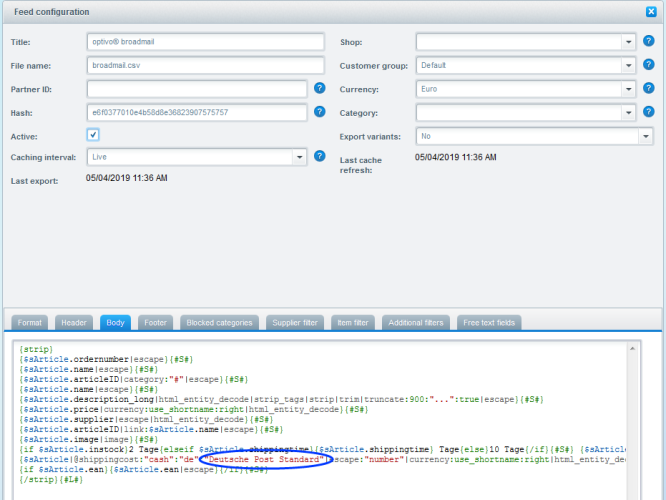The height and width of the screenshot is (500, 666).
Task: Click the {/strip}{#L#} closing line
Action: coord(51,479)
